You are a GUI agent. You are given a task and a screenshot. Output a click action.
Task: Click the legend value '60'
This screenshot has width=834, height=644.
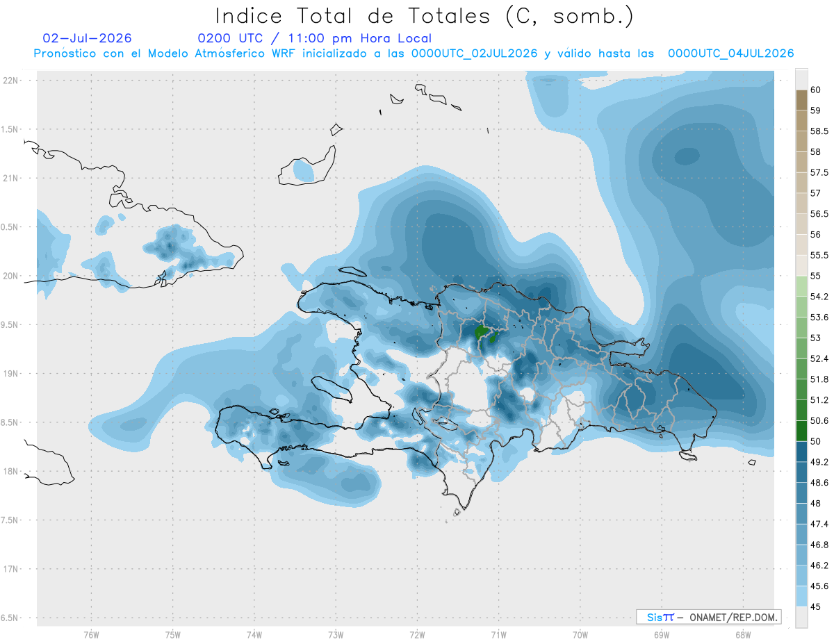point(816,90)
